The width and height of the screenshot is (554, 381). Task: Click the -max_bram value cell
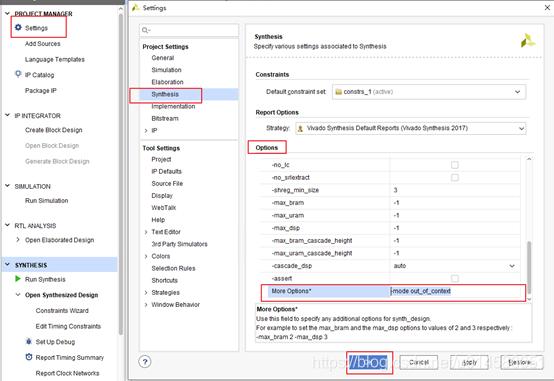pos(455,203)
